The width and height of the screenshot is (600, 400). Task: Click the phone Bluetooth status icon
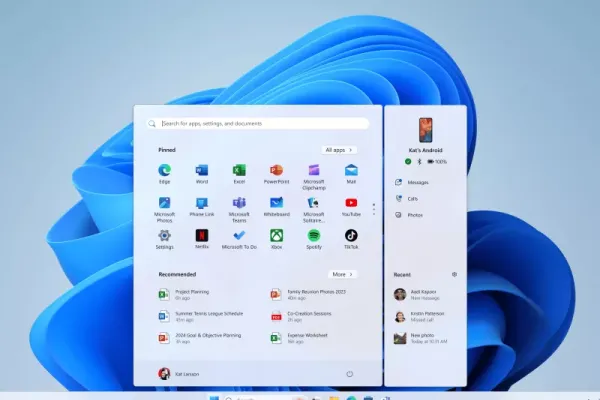[x=419, y=162]
